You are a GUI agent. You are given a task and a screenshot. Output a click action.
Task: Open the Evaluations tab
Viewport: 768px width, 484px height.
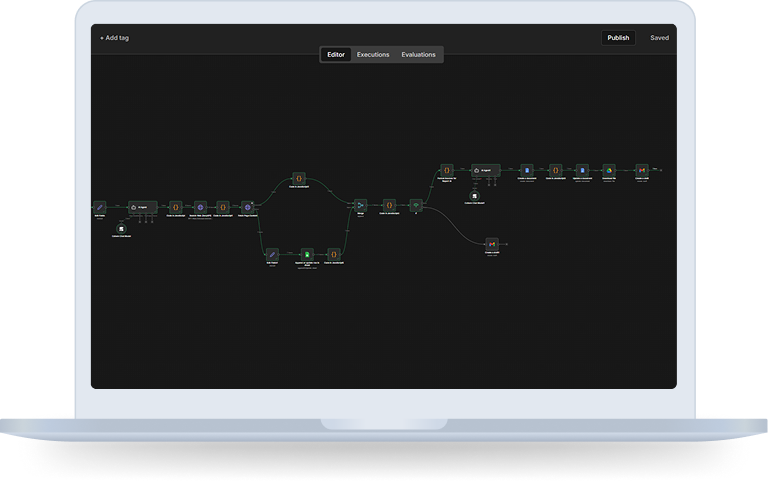click(x=418, y=54)
